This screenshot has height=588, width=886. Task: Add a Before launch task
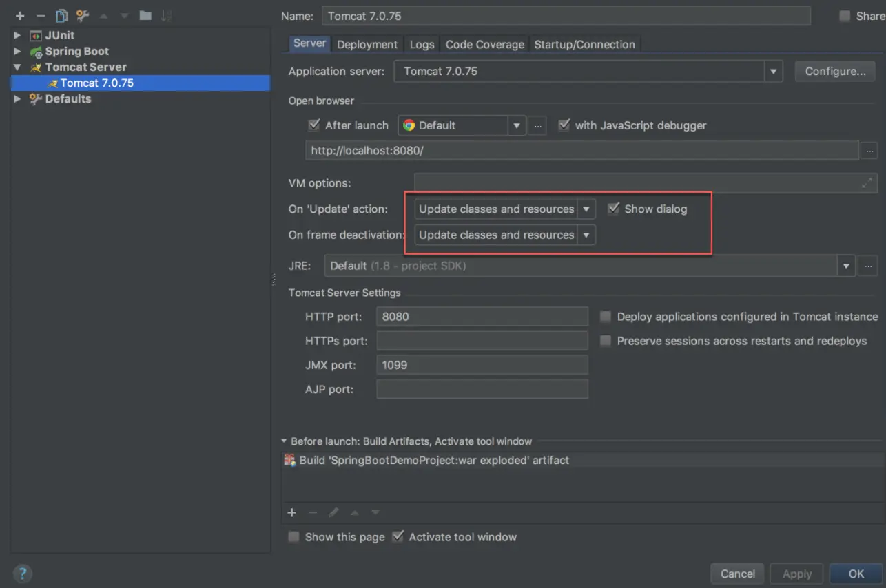click(x=292, y=512)
